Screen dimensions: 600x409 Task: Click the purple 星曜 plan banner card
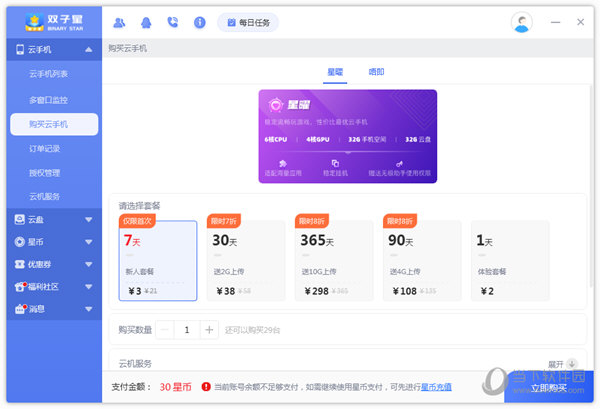tap(347, 136)
